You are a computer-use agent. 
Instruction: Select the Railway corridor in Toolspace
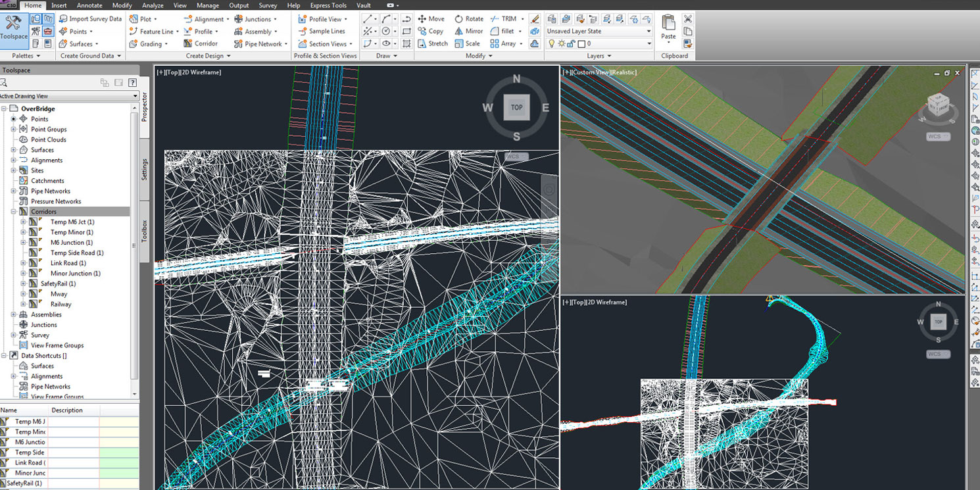point(61,304)
